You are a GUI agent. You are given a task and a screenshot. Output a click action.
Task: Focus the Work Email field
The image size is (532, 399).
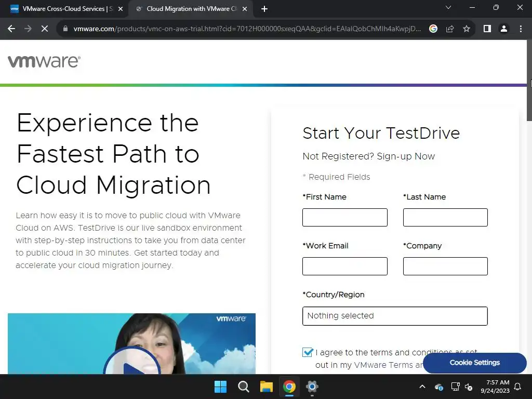coord(345,267)
